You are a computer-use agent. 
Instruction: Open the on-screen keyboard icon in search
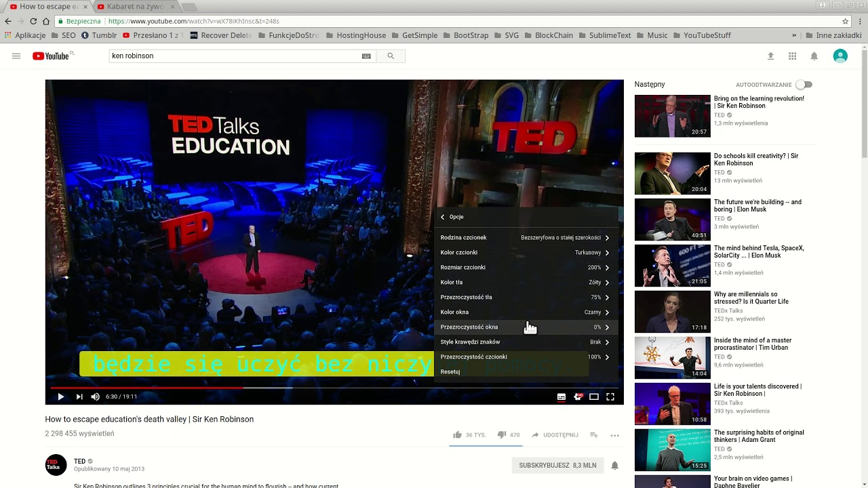(x=366, y=56)
